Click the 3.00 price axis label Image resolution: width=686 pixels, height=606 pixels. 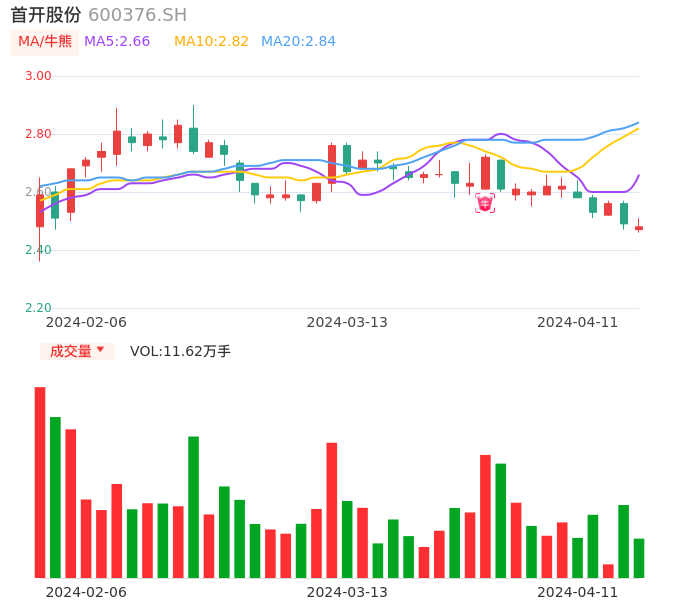(38, 76)
